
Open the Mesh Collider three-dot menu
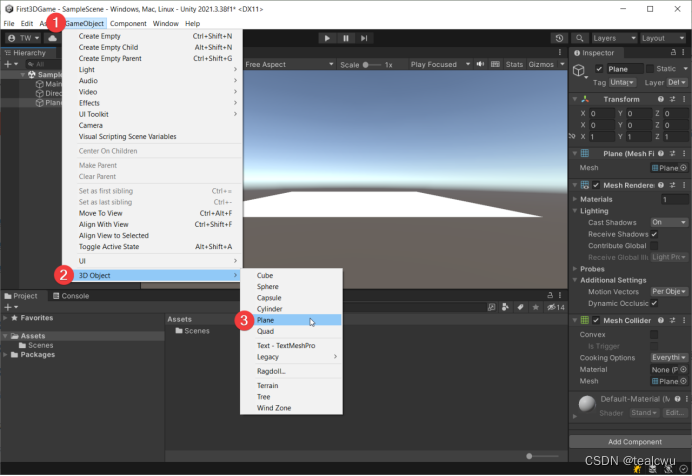click(684, 321)
